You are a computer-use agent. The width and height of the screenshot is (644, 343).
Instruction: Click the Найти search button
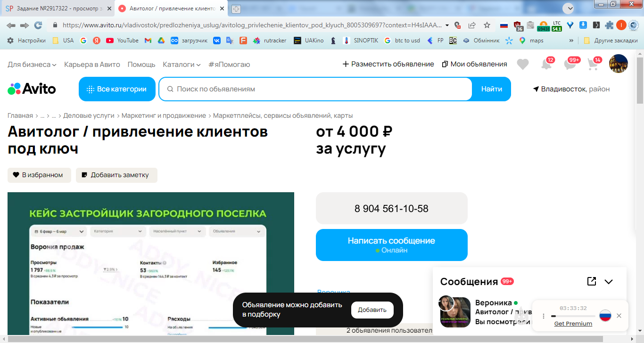492,89
